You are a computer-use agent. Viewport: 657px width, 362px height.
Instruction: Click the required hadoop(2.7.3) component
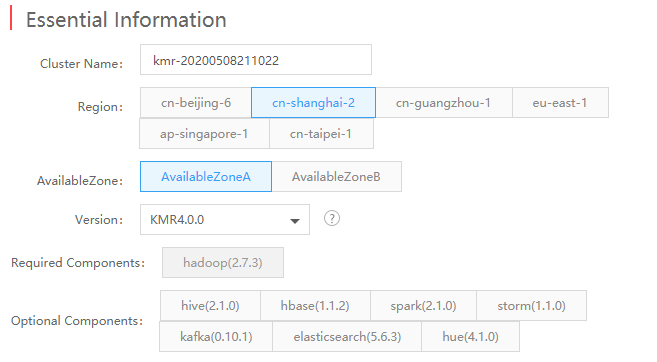[x=223, y=263]
